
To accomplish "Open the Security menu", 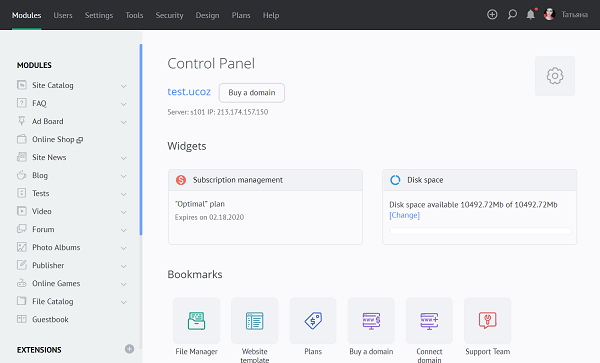I will click(169, 15).
